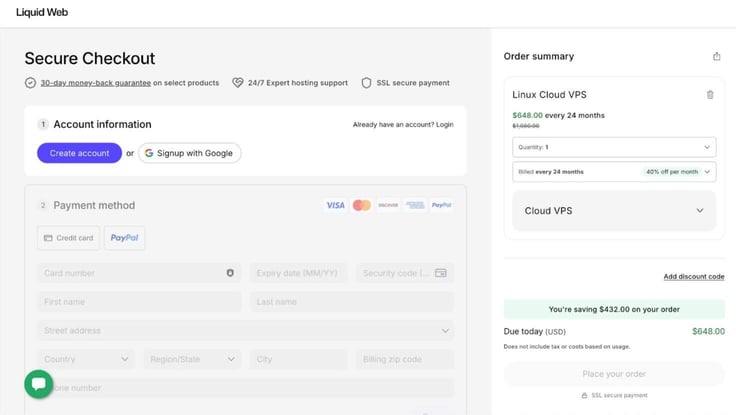This screenshot has height=415, width=736.
Task: Open the live chat bubble
Action: click(x=38, y=384)
